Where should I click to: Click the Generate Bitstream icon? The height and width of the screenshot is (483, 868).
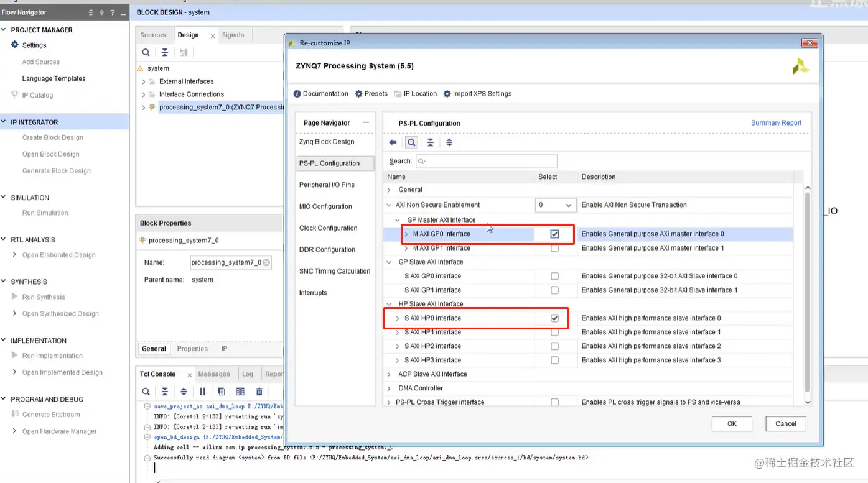point(15,414)
